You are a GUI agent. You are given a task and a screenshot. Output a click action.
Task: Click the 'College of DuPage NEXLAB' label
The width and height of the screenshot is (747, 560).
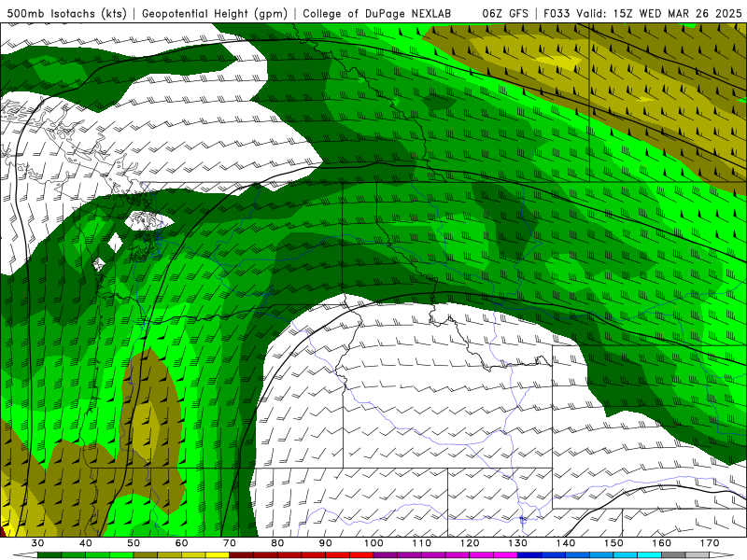377,13
